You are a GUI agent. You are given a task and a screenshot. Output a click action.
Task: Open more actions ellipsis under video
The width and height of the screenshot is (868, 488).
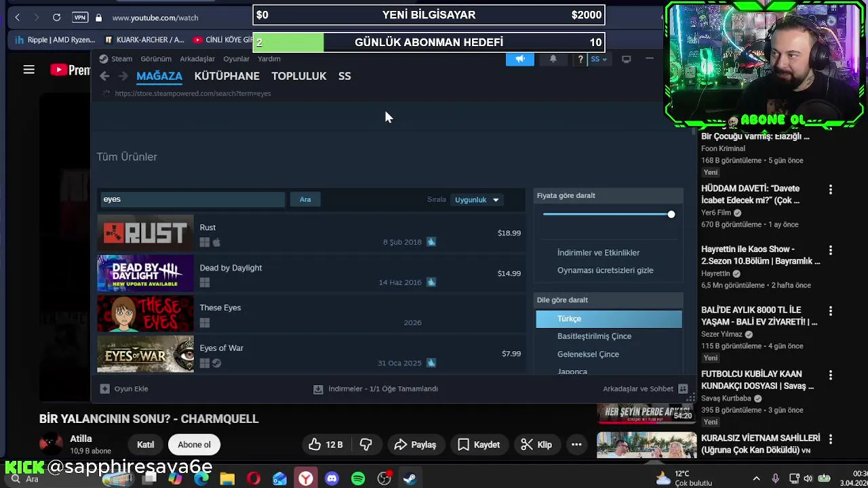click(576, 445)
